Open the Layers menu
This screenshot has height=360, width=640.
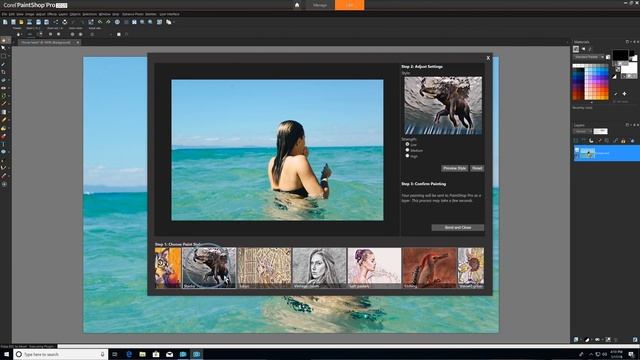[63, 14]
